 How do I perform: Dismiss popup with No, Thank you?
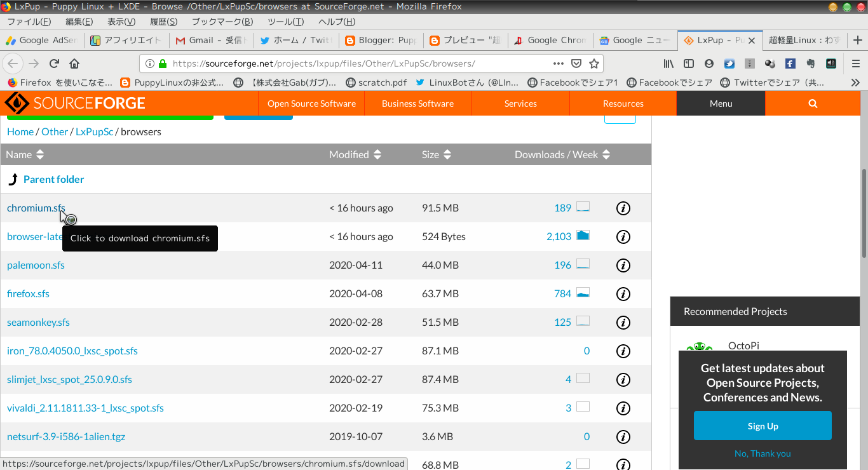(763, 453)
